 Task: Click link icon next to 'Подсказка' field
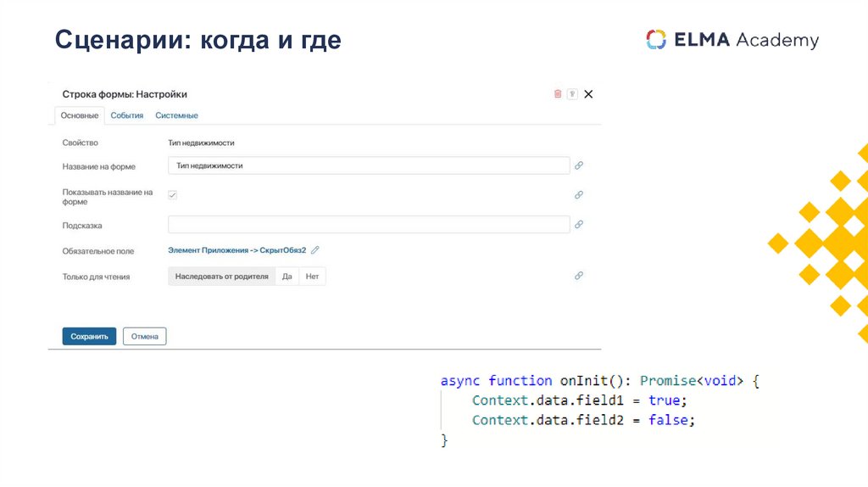(579, 225)
